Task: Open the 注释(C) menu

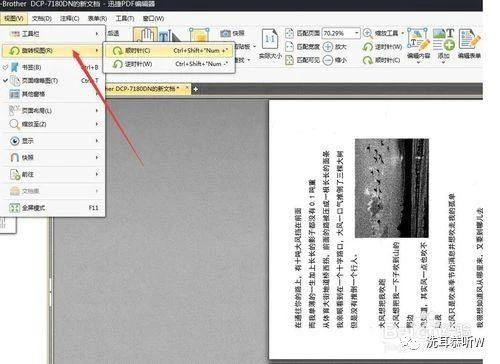Action: click(69, 18)
